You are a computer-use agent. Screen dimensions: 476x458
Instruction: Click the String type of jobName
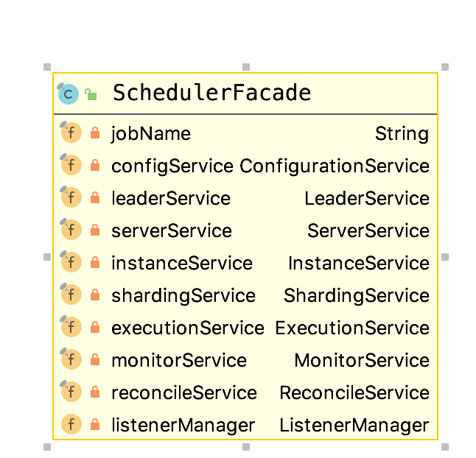tap(402, 133)
